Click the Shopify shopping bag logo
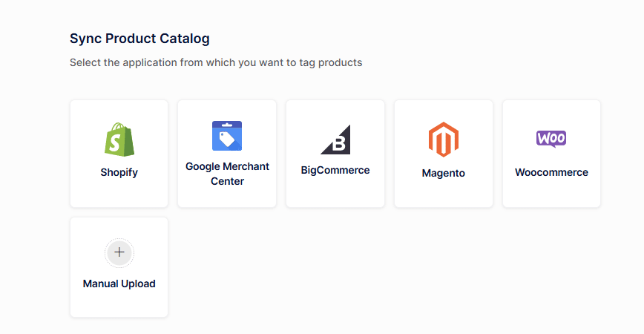This screenshot has width=644, height=334. [x=119, y=139]
